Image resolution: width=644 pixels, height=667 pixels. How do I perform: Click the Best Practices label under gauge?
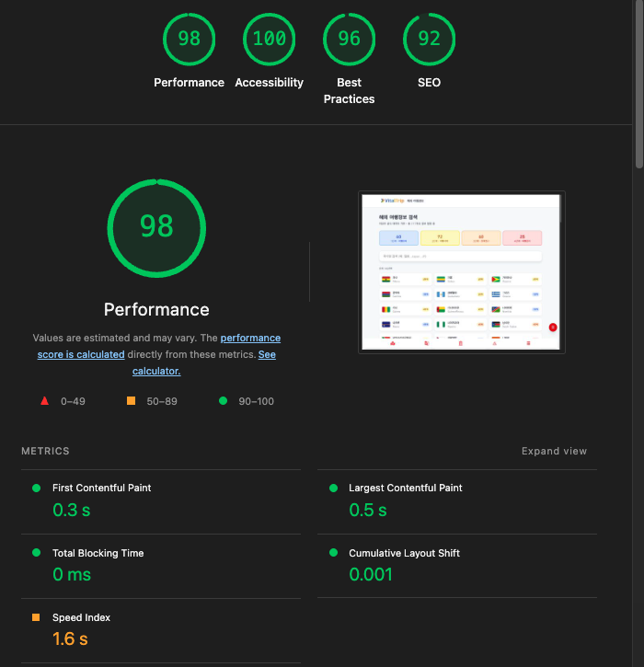(x=350, y=90)
